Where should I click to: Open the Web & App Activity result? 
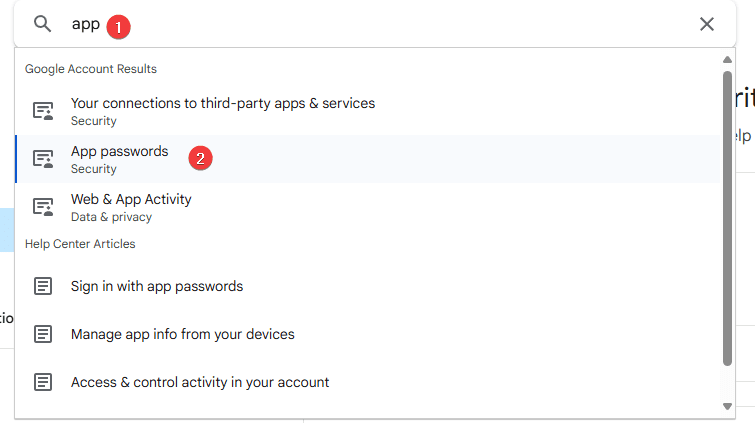pos(131,200)
